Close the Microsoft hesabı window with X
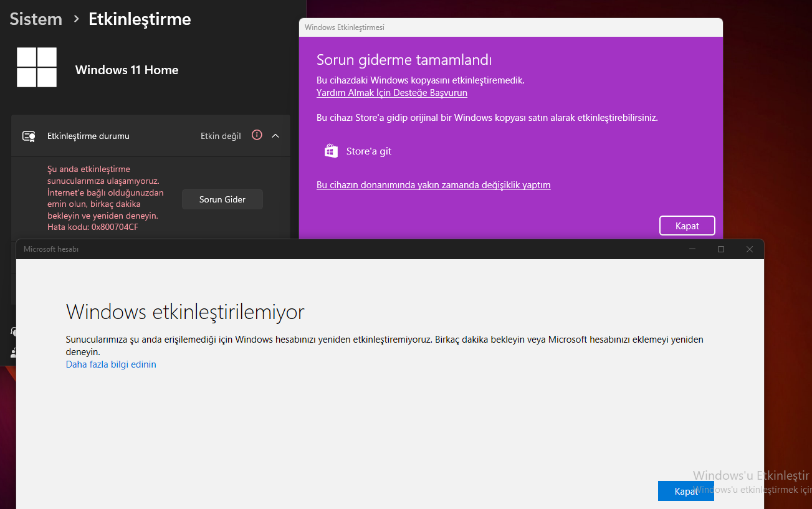The image size is (812, 509). click(750, 249)
